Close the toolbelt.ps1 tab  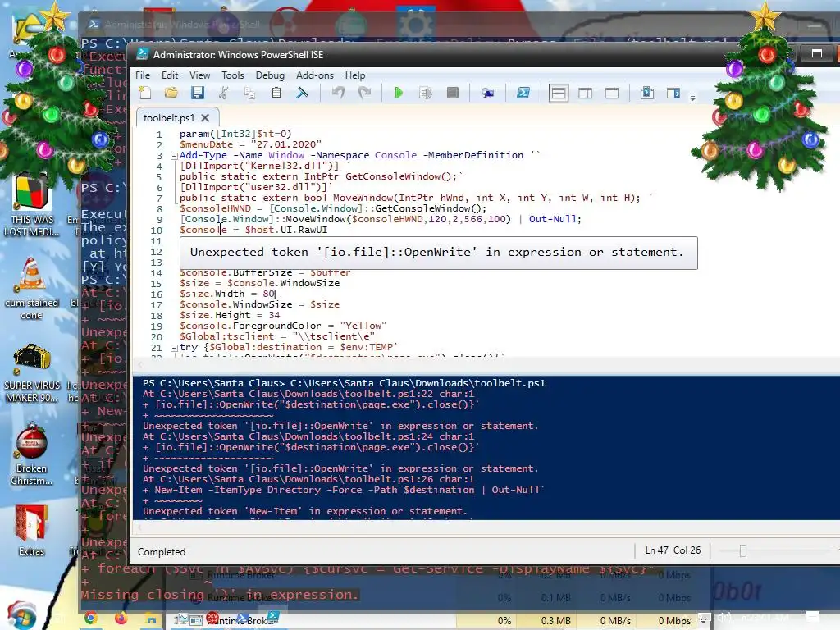pyautogui.click(x=205, y=118)
